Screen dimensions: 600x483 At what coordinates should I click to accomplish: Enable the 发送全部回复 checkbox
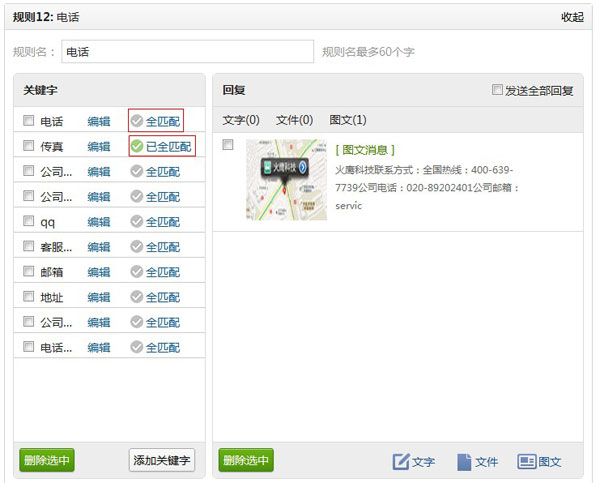[498, 90]
